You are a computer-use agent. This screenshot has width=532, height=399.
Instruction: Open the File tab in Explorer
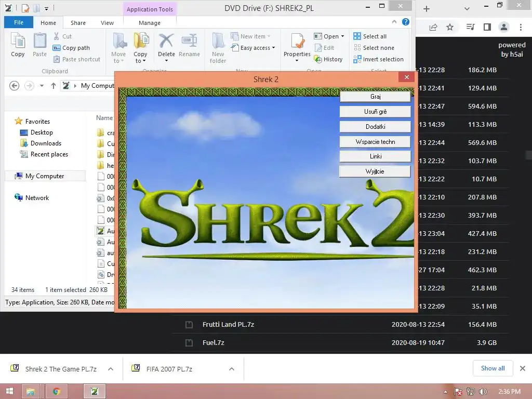19,22
